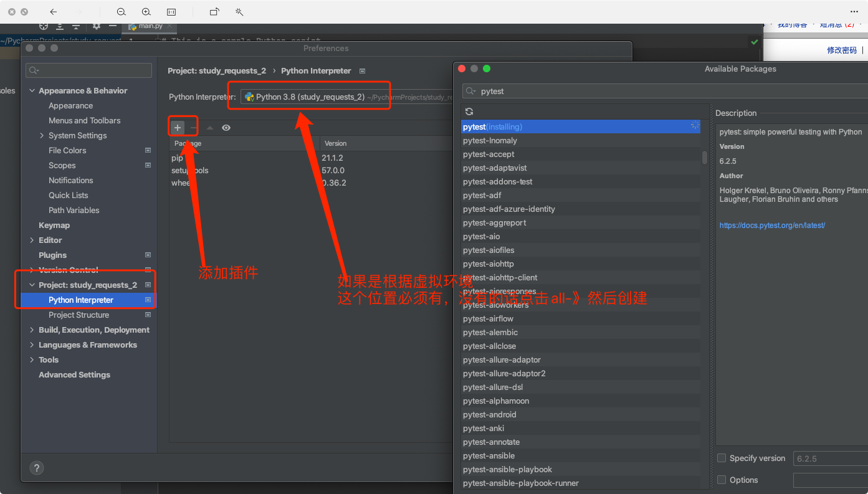
Task: Click the upgrade arrow icon above the package table
Action: click(210, 128)
